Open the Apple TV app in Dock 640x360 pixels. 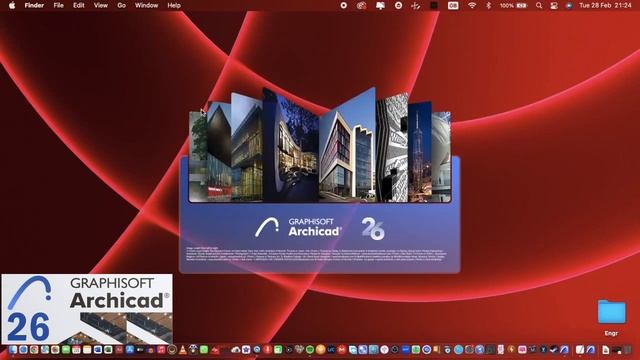pyautogui.click(x=140, y=350)
